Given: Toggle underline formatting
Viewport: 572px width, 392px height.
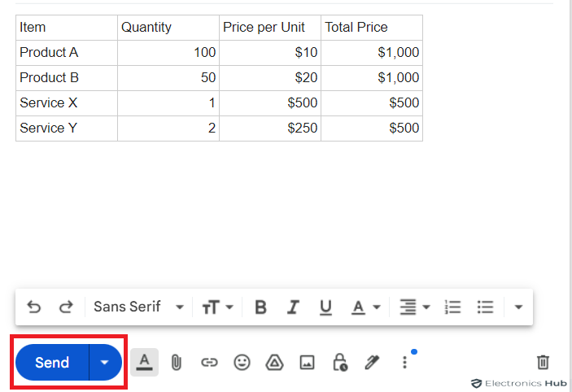Looking at the screenshot, I should point(325,307).
